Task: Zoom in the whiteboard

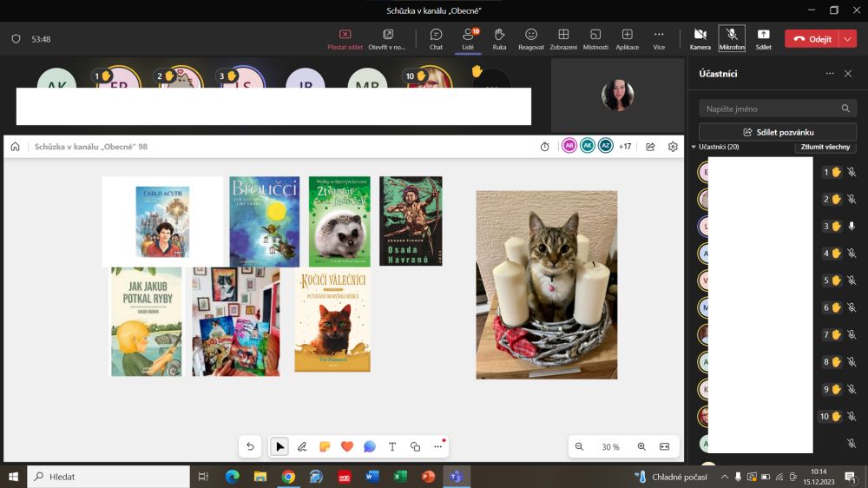Action: point(641,446)
